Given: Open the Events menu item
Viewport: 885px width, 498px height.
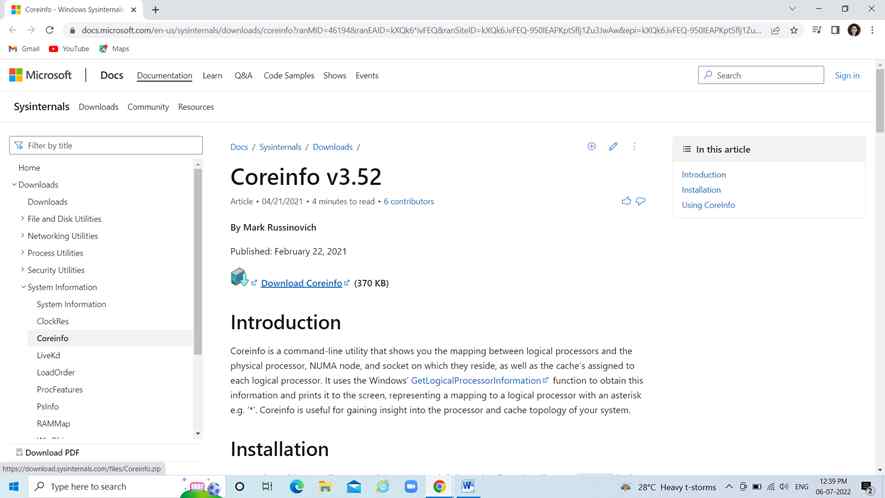Looking at the screenshot, I should [367, 75].
